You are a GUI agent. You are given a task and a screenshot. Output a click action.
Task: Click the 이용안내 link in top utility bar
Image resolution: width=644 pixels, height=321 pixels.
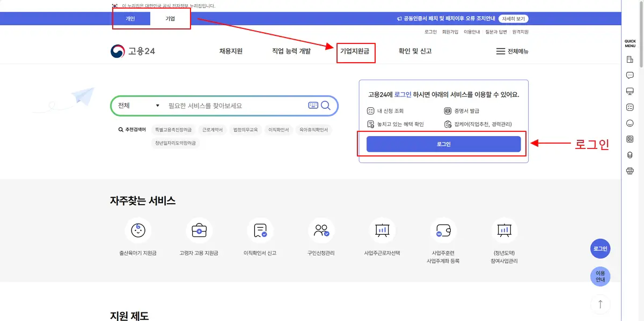pyautogui.click(x=472, y=32)
